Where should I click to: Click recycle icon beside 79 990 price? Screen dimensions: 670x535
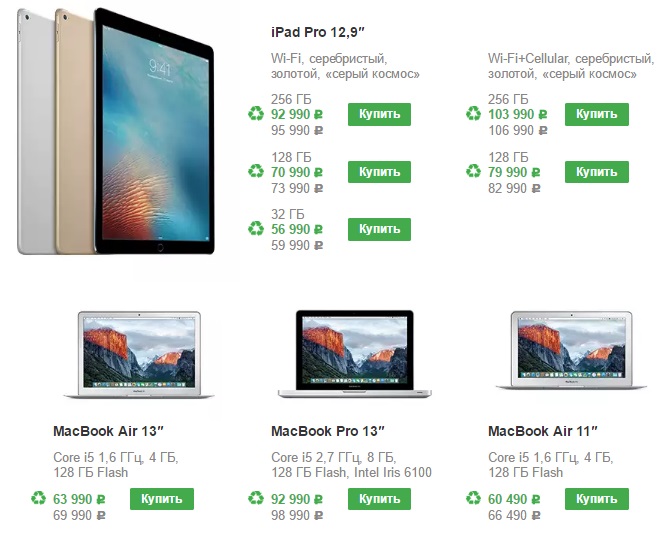[473, 172]
